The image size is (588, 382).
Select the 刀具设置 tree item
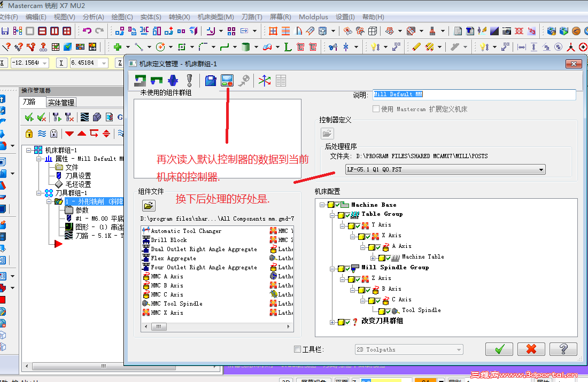tap(78, 175)
